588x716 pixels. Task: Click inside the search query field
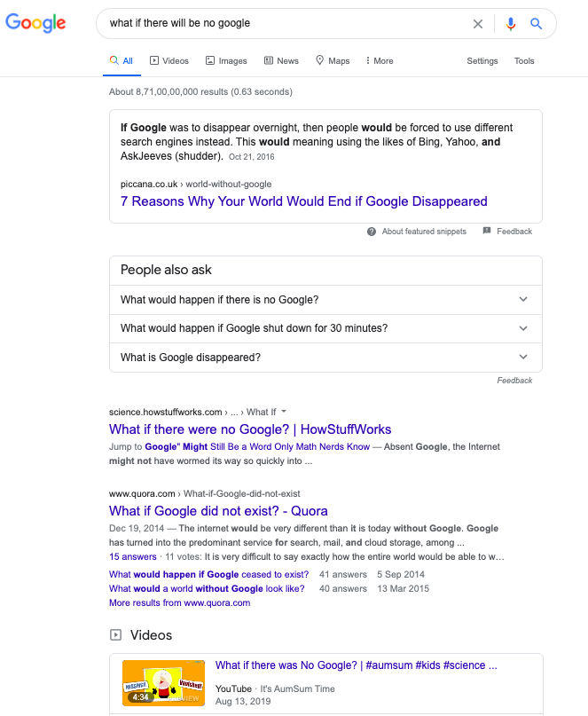pyautogui.click(x=284, y=24)
